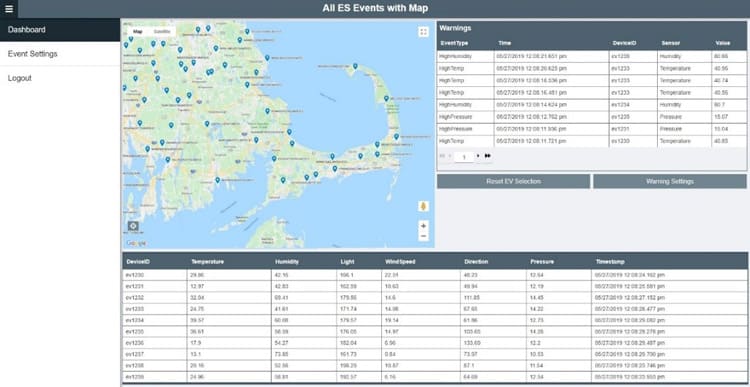Image resolution: width=750 pixels, height=387 pixels.
Task: Select the ev1230 row in events table
Action: pyautogui.click(x=435, y=275)
